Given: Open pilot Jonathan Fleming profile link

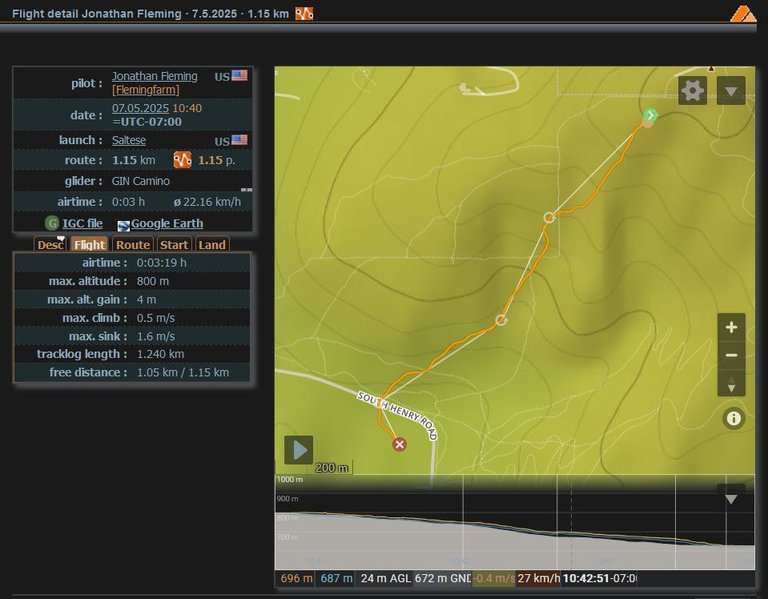Looking at the screenshot, I should (154, 76).
